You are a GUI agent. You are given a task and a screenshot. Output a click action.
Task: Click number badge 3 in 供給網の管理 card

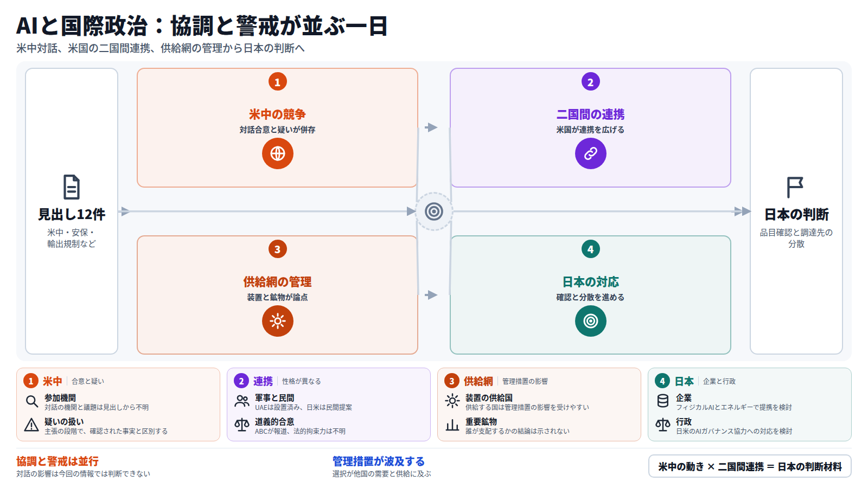278,249
